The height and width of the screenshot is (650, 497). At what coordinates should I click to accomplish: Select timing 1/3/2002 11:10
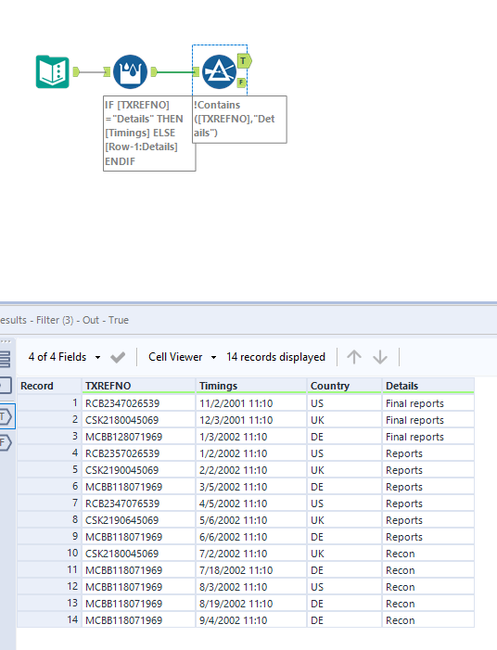point(251,437)
